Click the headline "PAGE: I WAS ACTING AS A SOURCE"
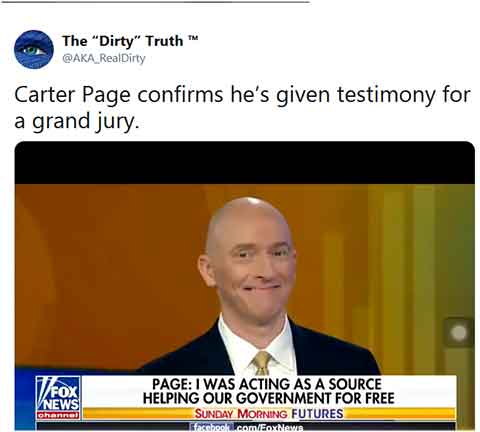This screenshot has width=480, height=432. pyautogui.click(x=267, y=384)
